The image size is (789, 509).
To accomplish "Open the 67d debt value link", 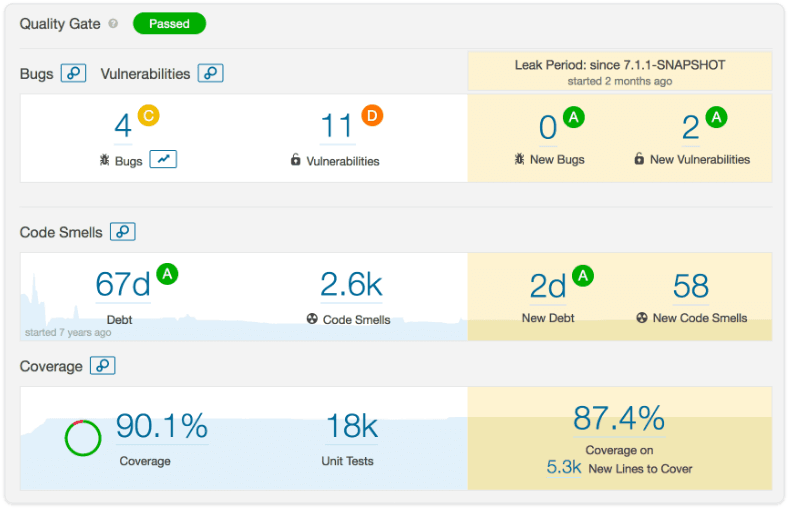I will pyautogui.click(x=123, y=284).
